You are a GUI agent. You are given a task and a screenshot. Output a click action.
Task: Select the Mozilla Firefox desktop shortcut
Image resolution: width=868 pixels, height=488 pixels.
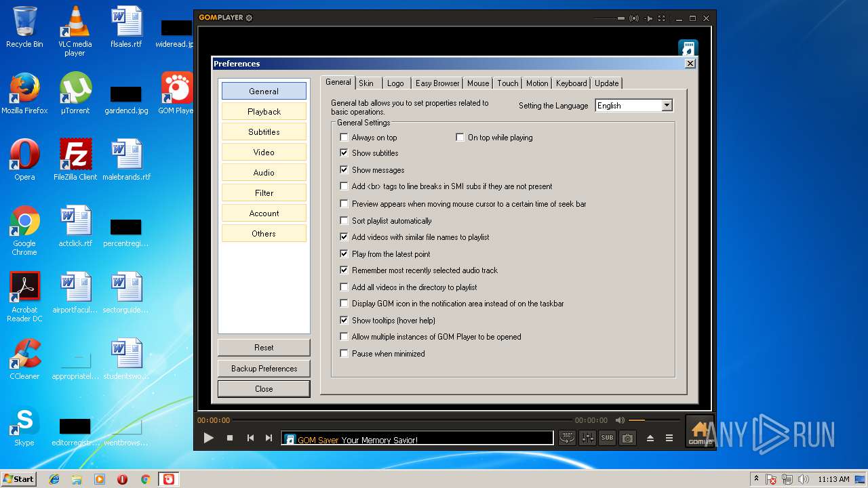[x=24, y=94]
